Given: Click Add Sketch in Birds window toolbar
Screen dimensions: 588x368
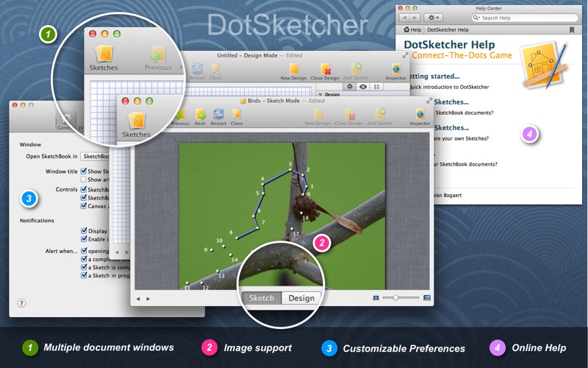Looking at the screenshot, I should (379, 117).
